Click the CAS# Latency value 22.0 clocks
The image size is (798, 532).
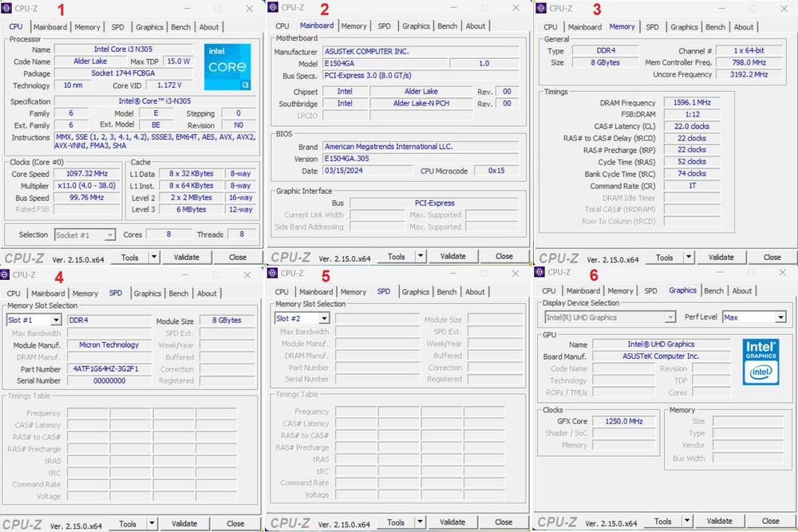click(x=692, y=126)
